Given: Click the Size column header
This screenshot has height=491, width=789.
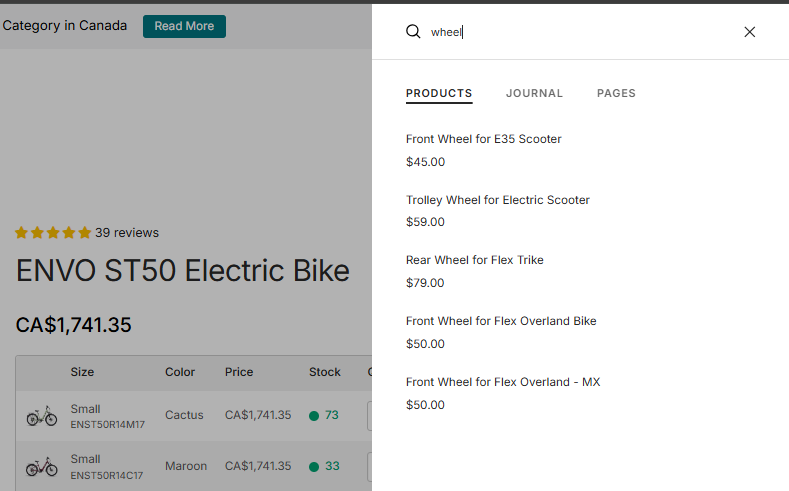Looking at the screenshot, I should [82, 372].
